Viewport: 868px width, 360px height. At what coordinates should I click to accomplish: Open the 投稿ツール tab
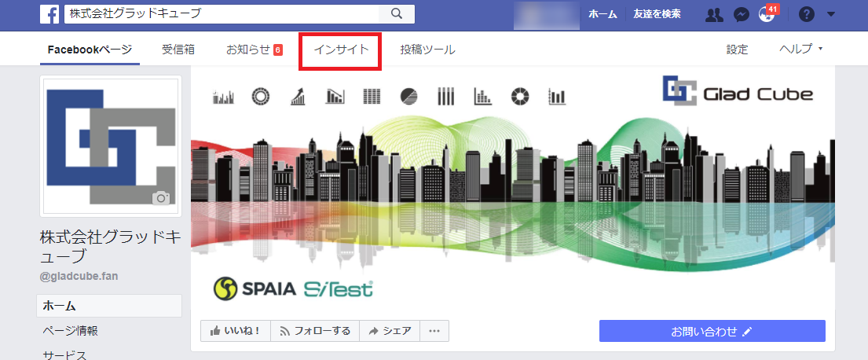[428, 50]
